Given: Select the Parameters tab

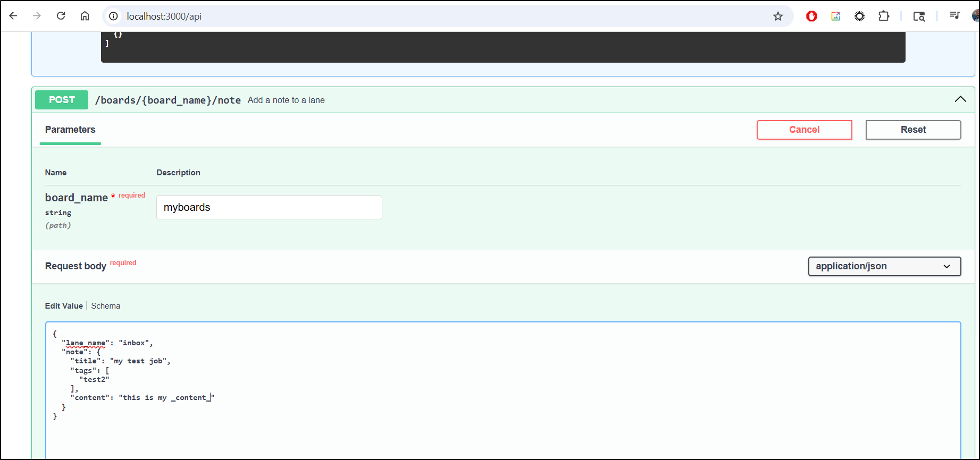Looking at the screenshot, I should click(x=70, y=130).
